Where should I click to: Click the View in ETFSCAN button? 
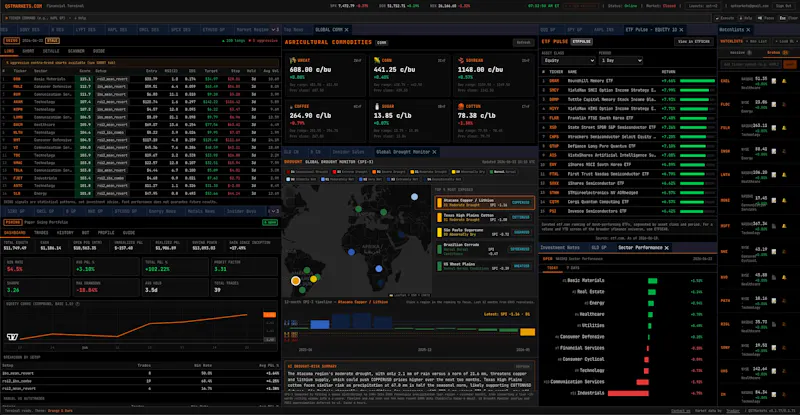[693, 42]
